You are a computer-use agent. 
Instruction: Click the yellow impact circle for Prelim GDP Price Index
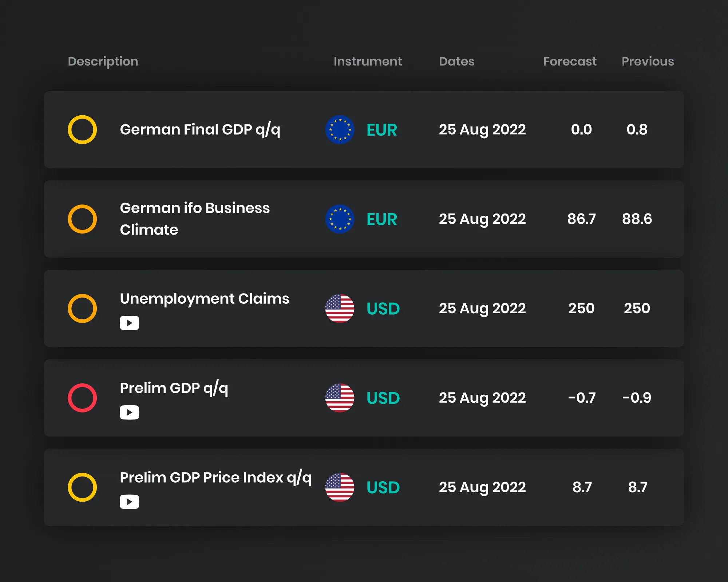point(82,487)
